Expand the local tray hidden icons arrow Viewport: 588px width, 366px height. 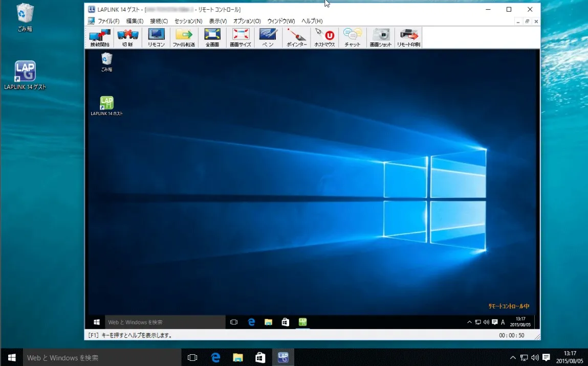pyautogui.click(x=513, y=358)
